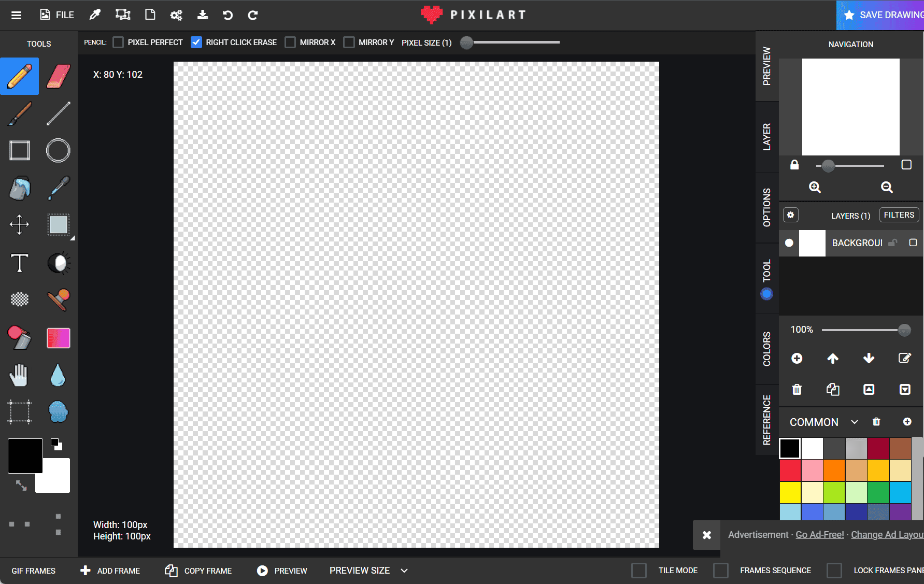Select the Color Picker eyedropper tool
This screenshot has width=924, height=584.
pos(58,188)
